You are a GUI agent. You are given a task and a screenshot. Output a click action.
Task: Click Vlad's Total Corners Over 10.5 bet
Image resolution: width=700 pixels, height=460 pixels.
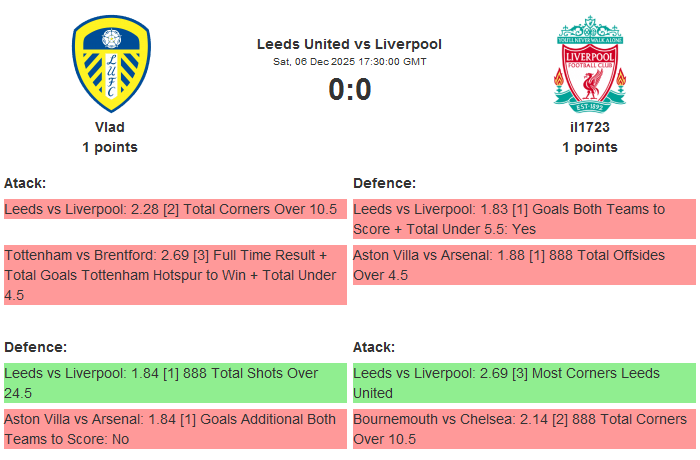(x=175, y=209)
